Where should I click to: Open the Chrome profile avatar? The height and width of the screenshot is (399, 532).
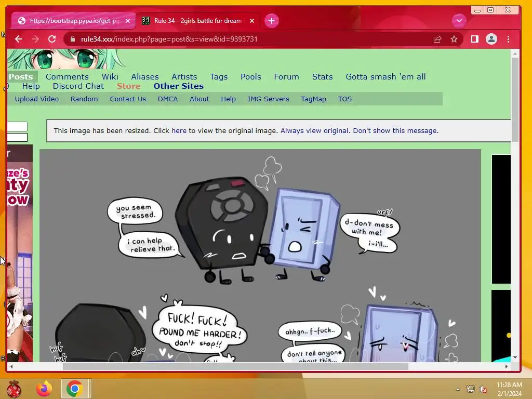point(491,39)
